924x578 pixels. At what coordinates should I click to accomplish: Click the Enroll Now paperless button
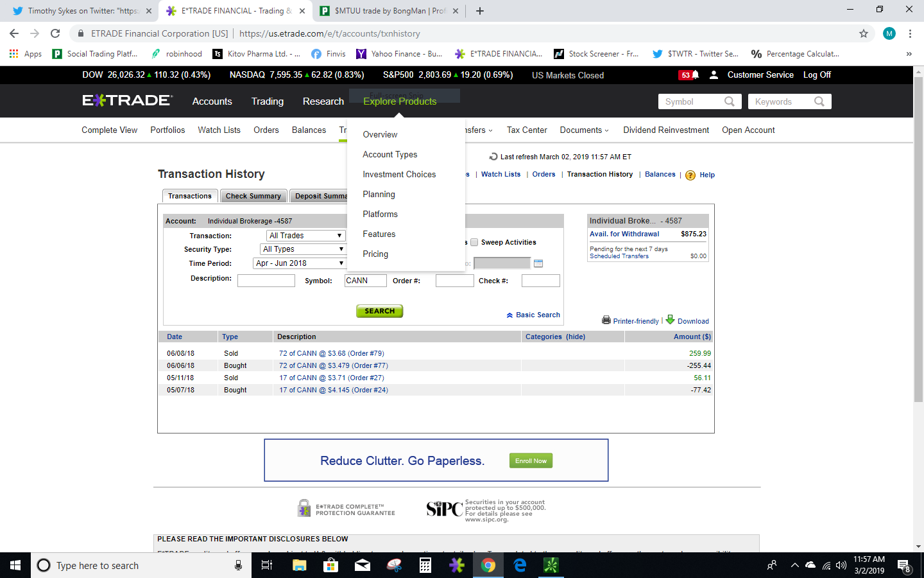(x=531, y=461)
